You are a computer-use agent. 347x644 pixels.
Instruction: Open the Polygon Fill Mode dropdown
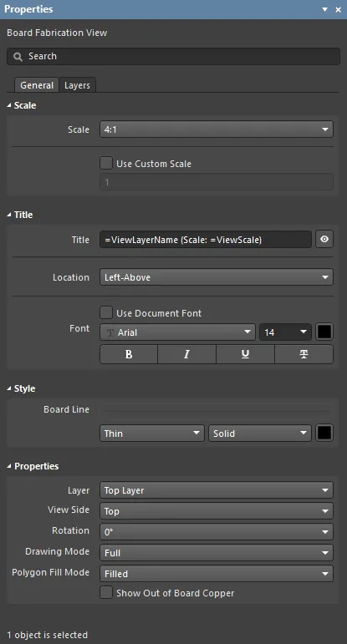217,574
